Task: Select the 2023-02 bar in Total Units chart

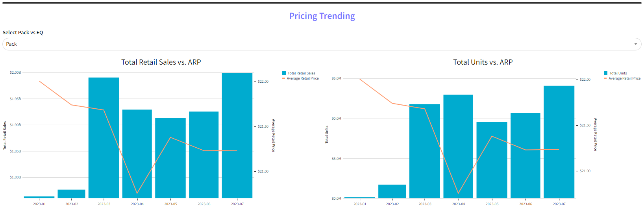Action: [392, 191]
